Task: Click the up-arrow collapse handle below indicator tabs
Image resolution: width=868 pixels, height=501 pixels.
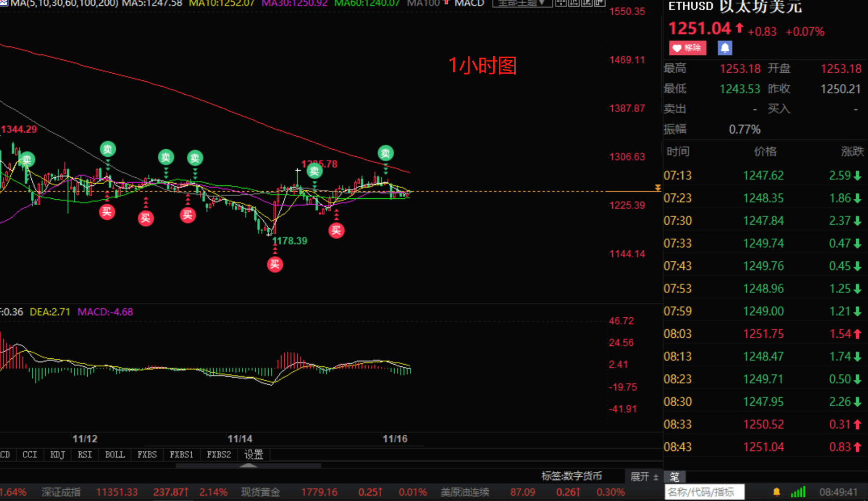Action: point(248,465)
